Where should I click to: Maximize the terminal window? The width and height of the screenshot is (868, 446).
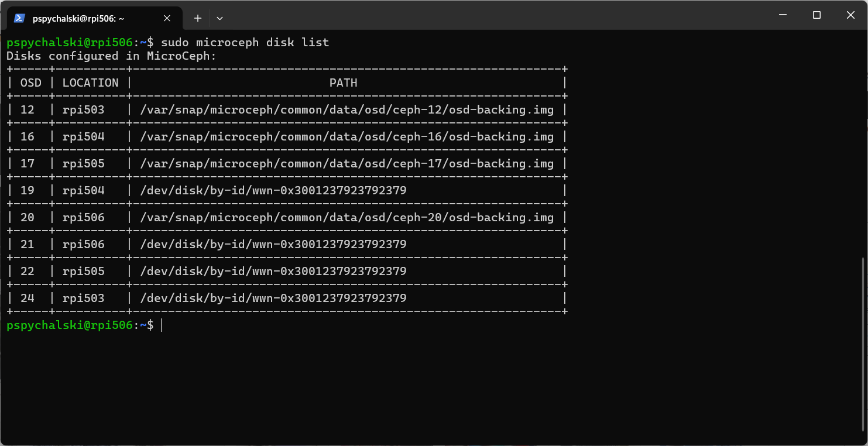[x=816, y=15]
